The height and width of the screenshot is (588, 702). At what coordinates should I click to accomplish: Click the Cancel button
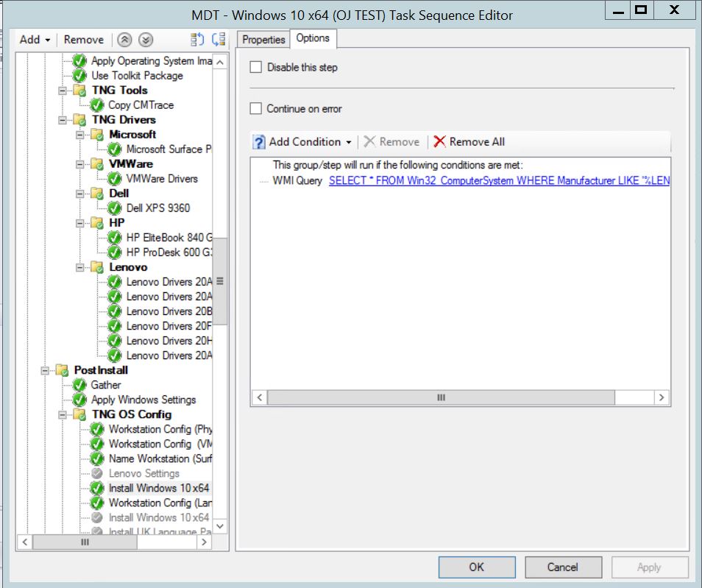click(x=563, y=567)
